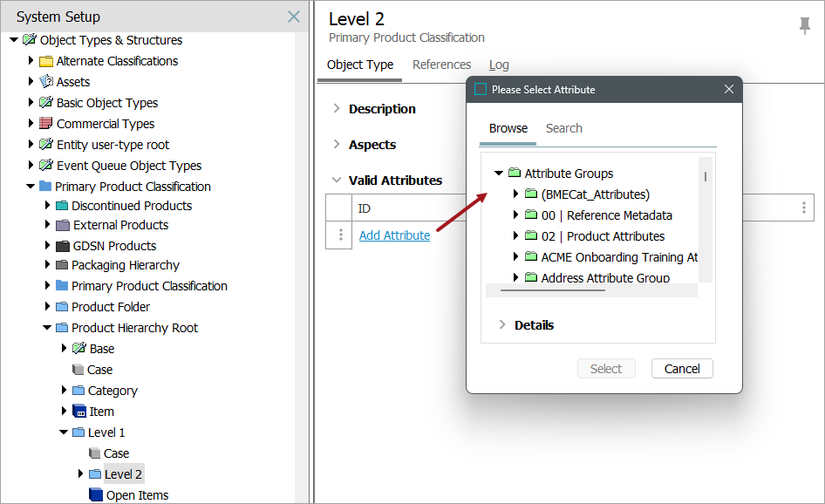
Task: Collapse the Attribute Groups tree node
Action: click(499, 174)
